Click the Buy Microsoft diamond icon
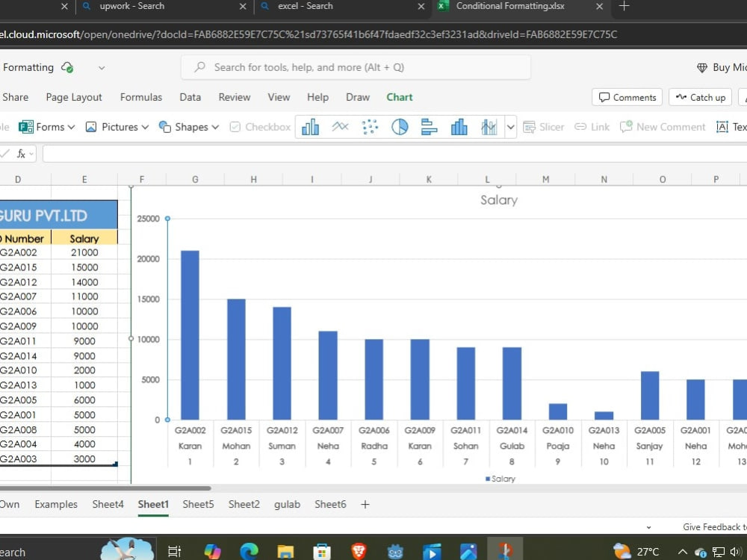Viewport: 747px width, 560px height. 701,68
